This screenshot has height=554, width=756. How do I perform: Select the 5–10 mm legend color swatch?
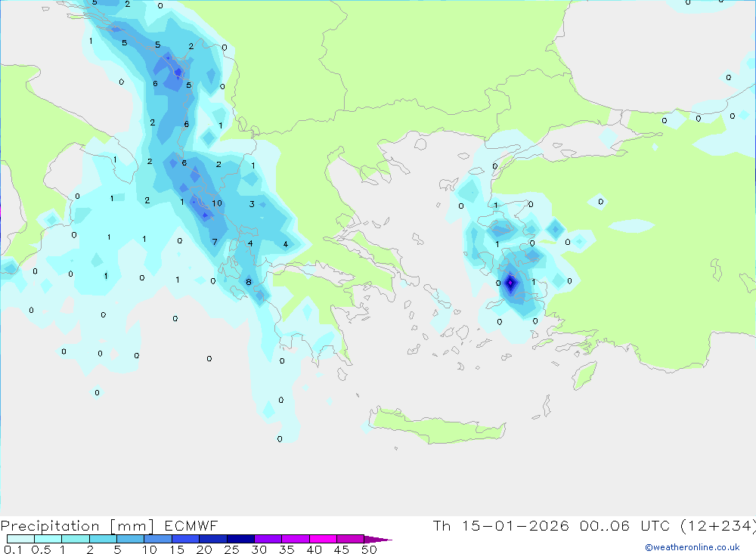[130, 539]
